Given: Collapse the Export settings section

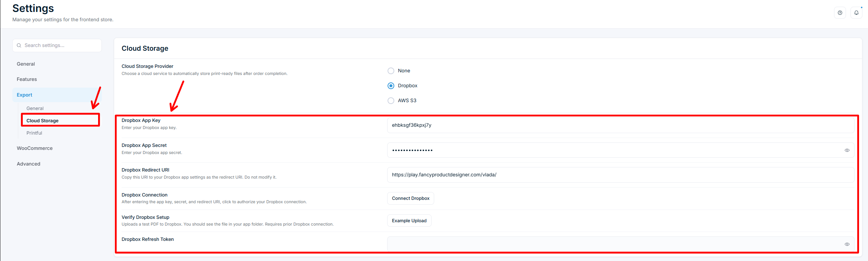Looking at the screenshot, I should tap(57, 95).
